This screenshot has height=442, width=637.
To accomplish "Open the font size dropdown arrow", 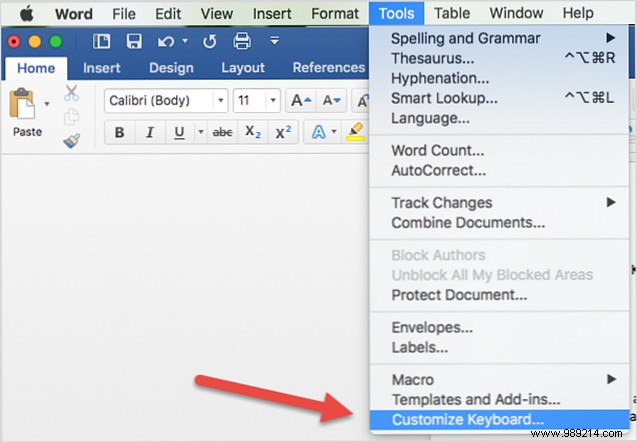I will [x=273, y=100].
